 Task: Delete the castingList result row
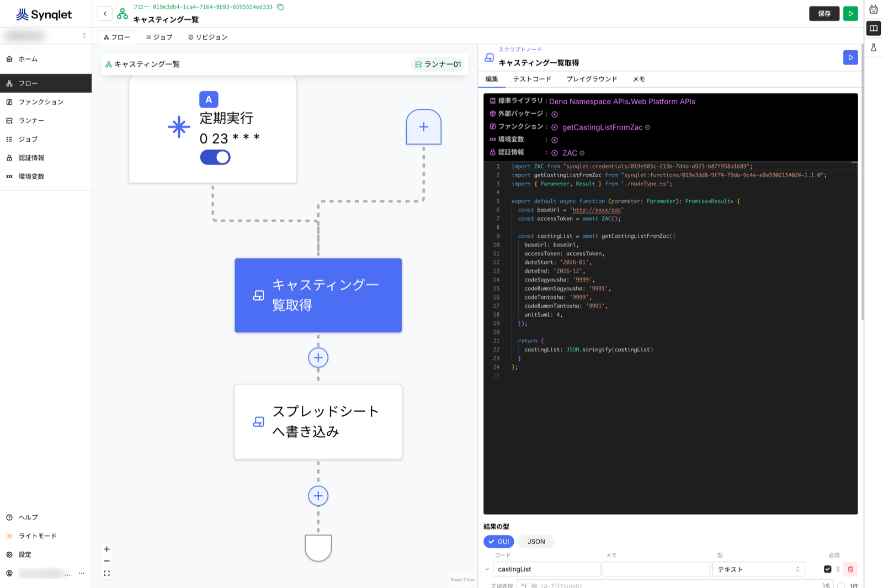coord(850,569)
